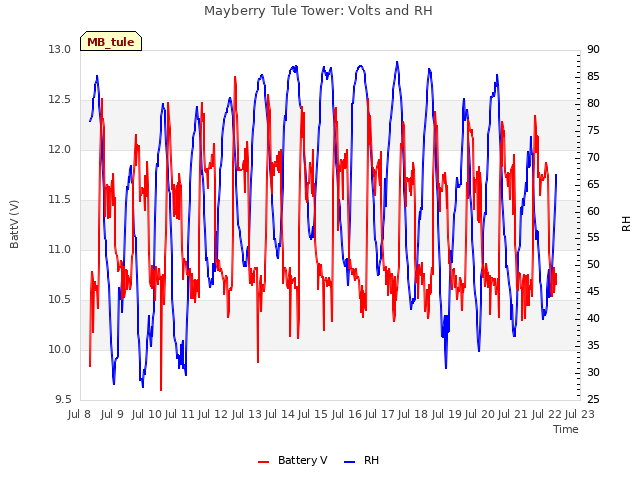This screenshot has width=640, height=480.
Task: Click the 80 RH axis value
Action: 593,103
